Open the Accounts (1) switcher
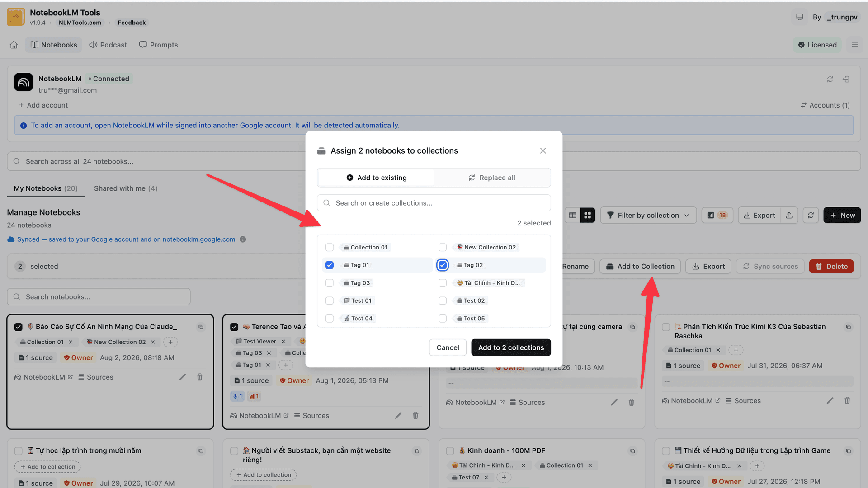The image size is (868, 488). pyautogui.click(x=825, y=105)
